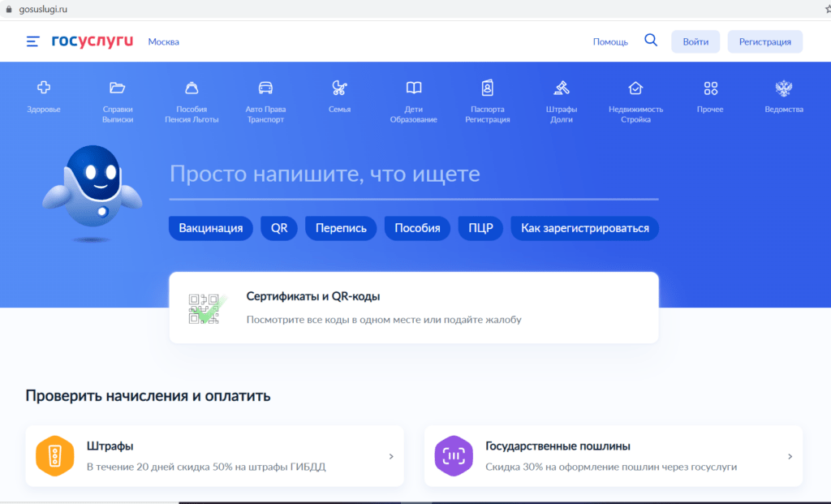This screenshot has width=831, height=504.
Task: Open the hamburger menu next to logo
Action: pyautogui.click(x=32, y=41)
